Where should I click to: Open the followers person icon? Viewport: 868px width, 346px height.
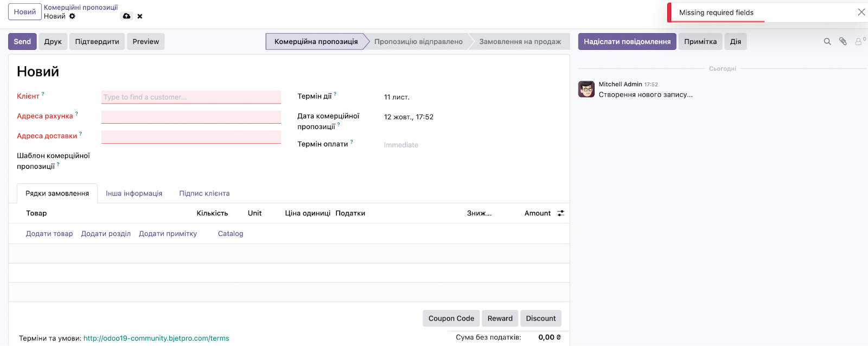(859, 41)
